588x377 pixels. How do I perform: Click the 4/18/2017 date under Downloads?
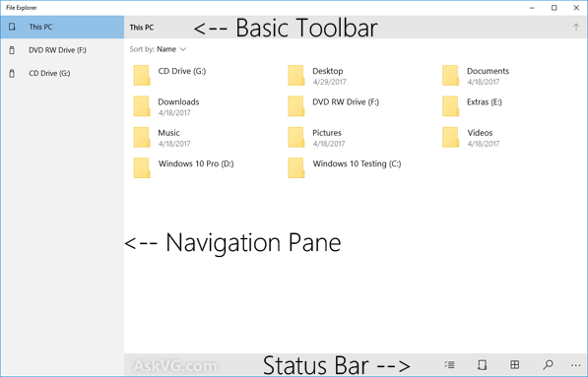coord(174,112)
